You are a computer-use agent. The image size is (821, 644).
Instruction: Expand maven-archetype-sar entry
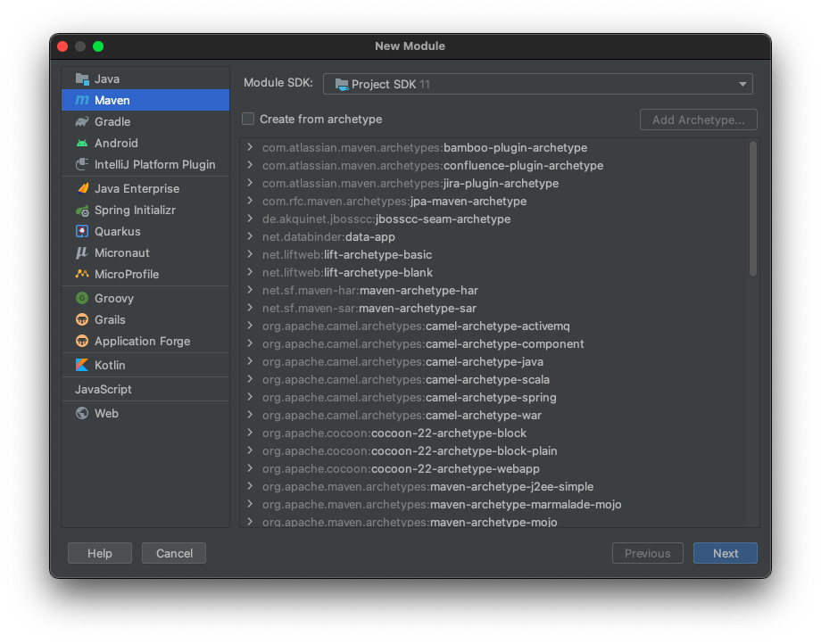click(250, 308)
